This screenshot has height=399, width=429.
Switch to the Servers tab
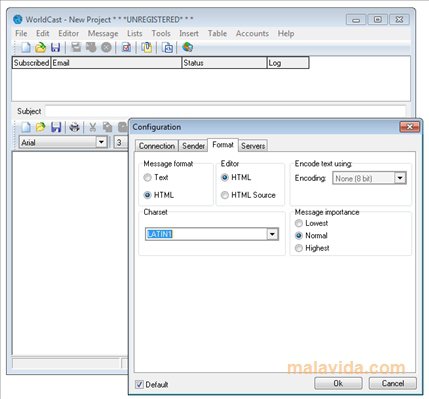253,146
